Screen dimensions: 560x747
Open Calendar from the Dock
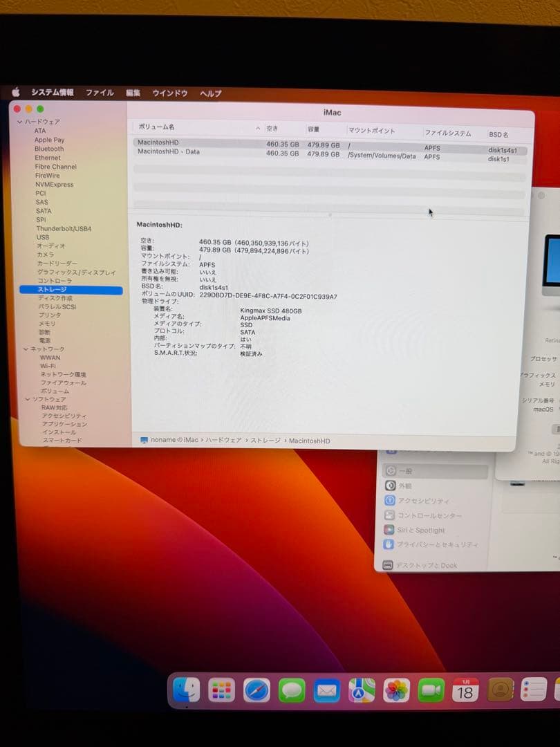pos(465,690)
